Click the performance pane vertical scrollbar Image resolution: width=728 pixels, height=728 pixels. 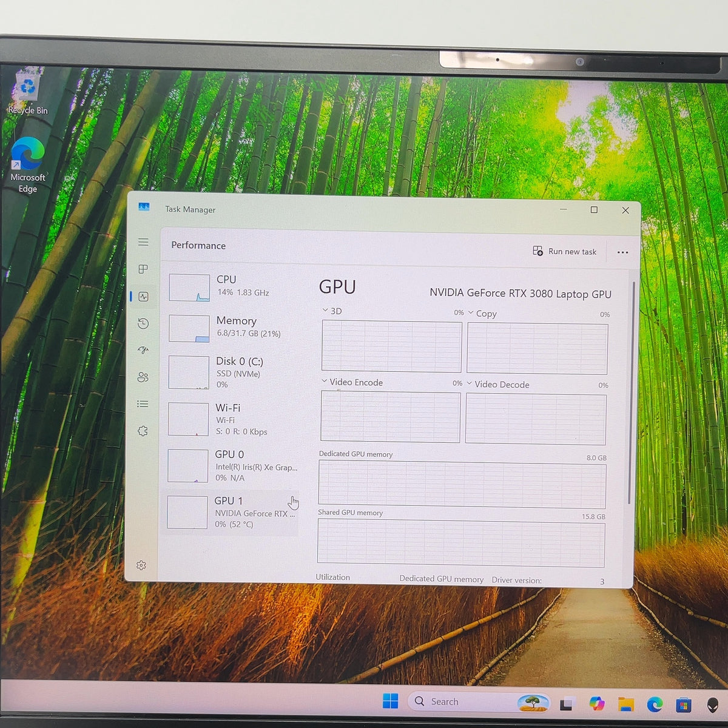point(631,393)
